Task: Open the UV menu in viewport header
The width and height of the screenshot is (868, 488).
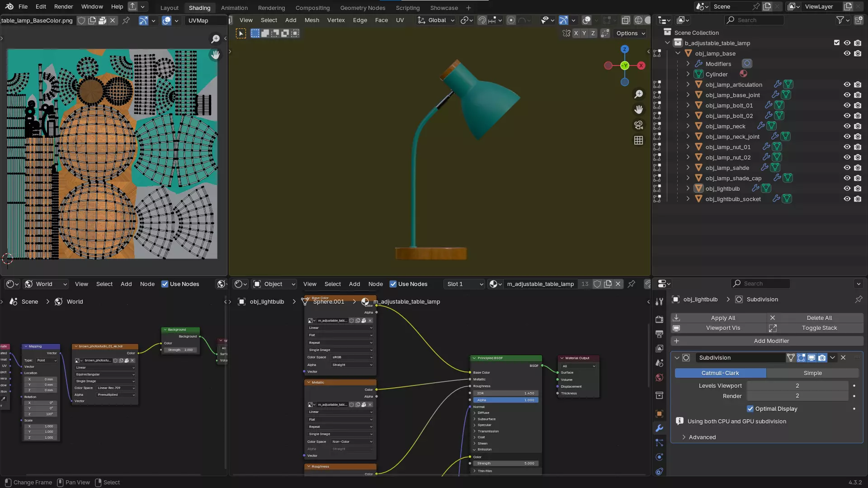Action: tap(400, 20)
